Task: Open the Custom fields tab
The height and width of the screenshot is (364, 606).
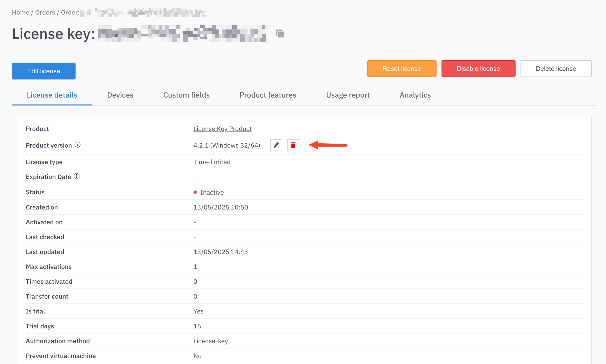Action: (x=186, y=95)
